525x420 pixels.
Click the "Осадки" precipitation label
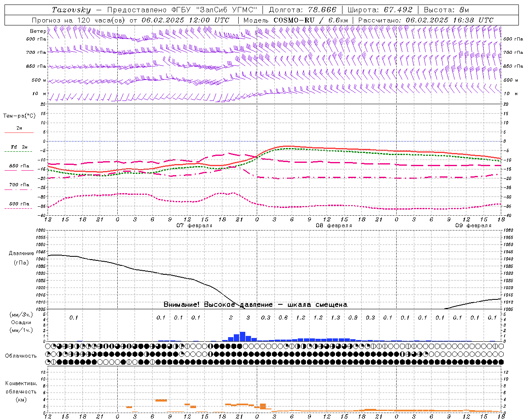click(21, 322)
